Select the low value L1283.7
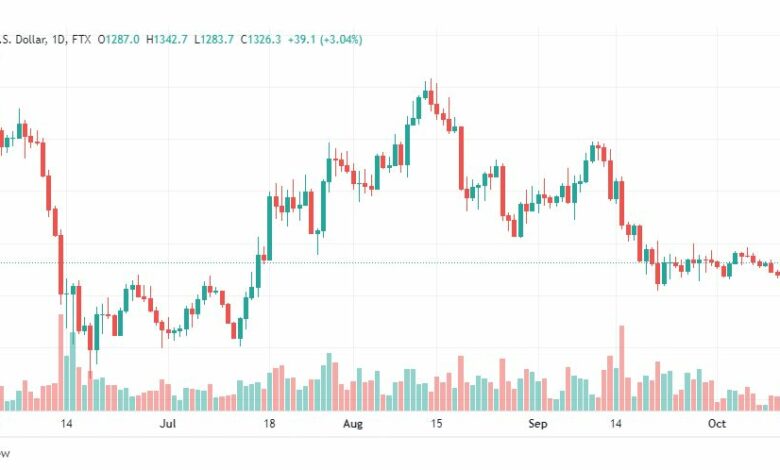 pos(214,39)
